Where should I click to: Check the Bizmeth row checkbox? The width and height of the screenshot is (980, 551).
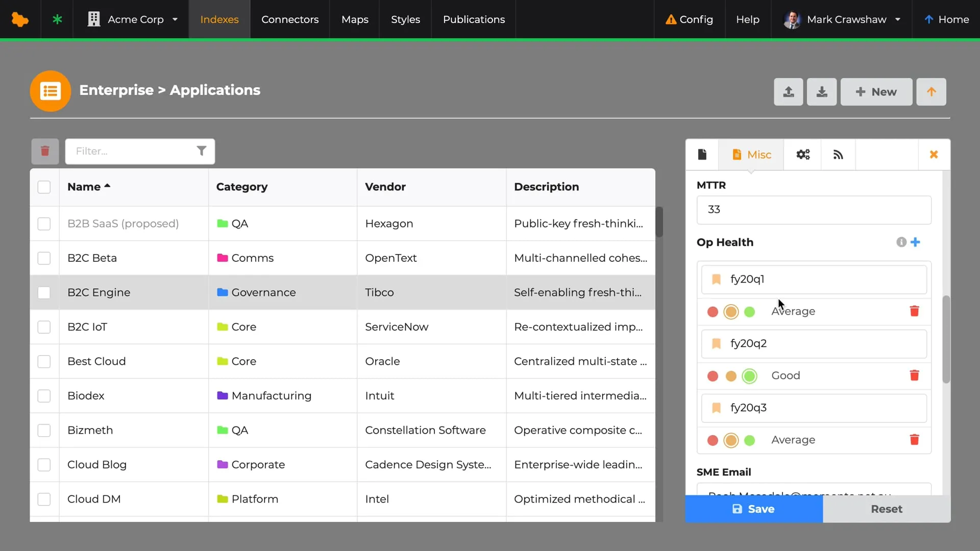coord(44,431)
